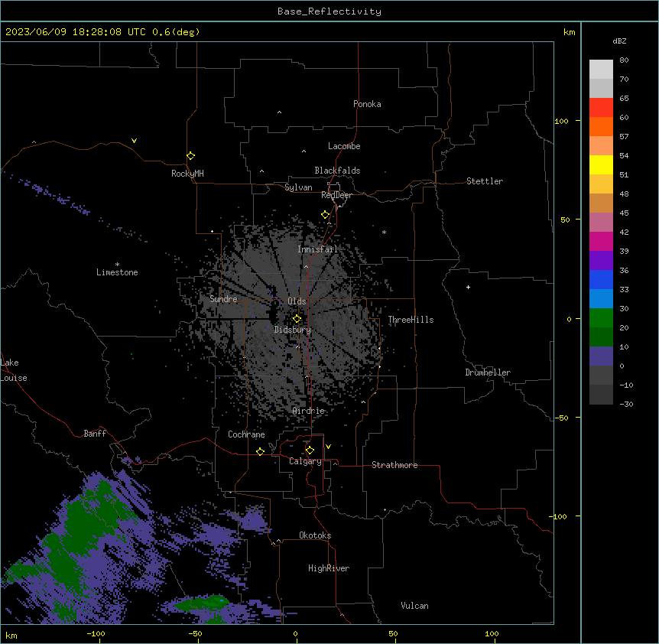Screen dimensions: 659x644
Task: Click the dBZ legend heading
Action: pos(619,41)
